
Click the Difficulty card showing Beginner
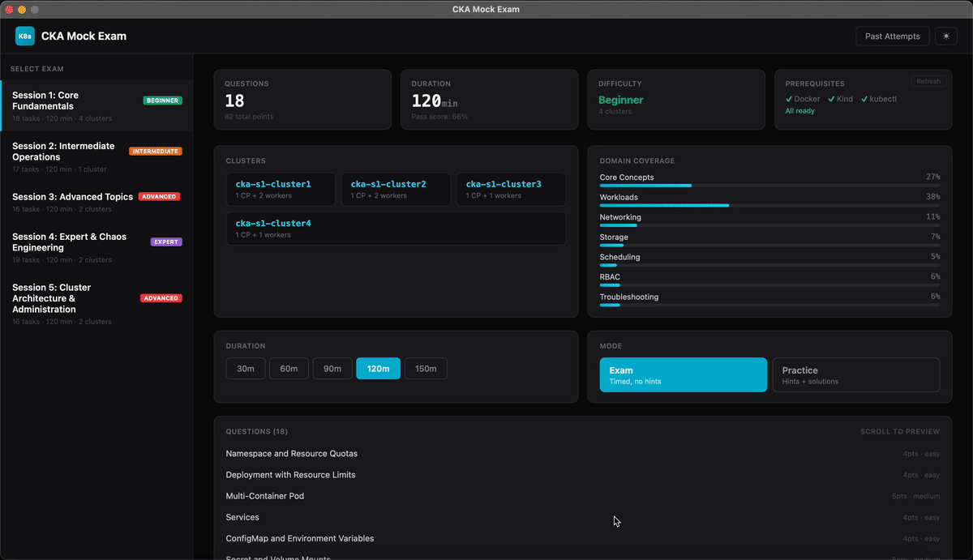pos(676,100)
